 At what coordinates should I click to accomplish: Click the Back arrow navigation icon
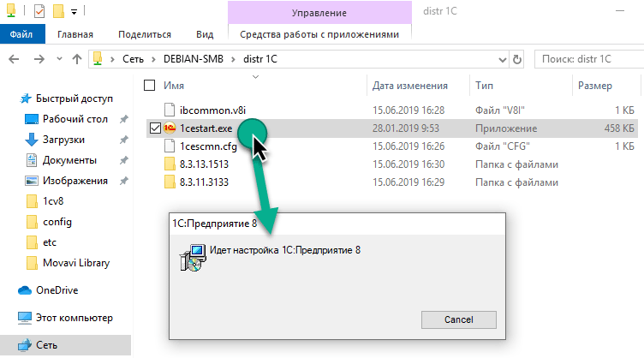[14, 58]
